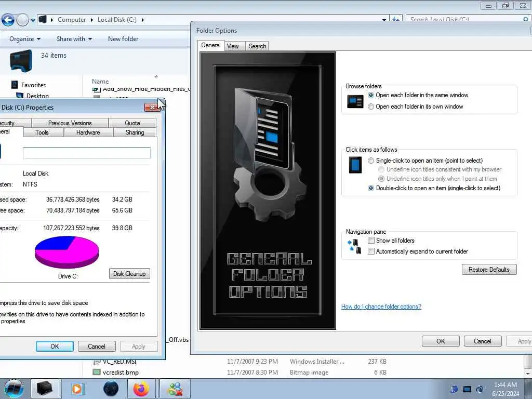The width and height of the screenshot is (532, 399).
Task: Click the vcredist.bmp file icon
Action: [97, 372]
